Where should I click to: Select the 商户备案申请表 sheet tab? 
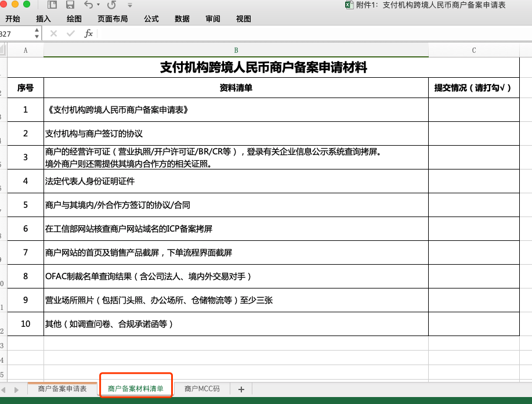[x=62, y=389]
